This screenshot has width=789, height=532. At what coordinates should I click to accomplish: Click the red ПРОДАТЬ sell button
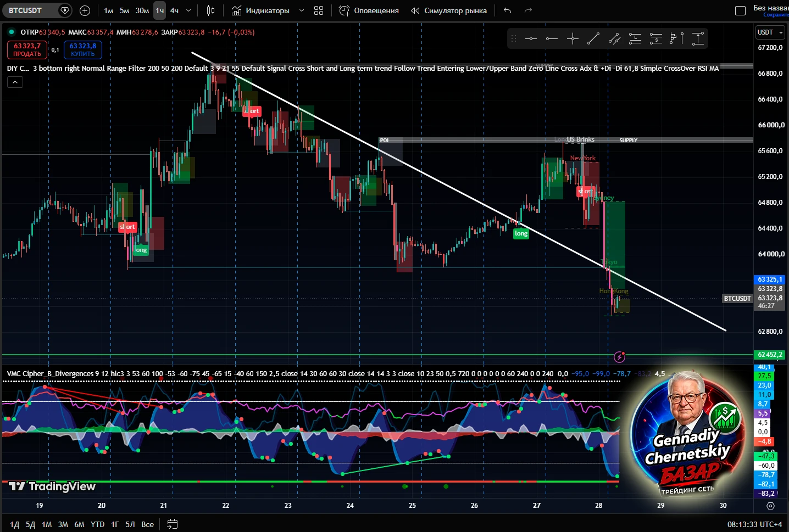[x=27, y=50]
